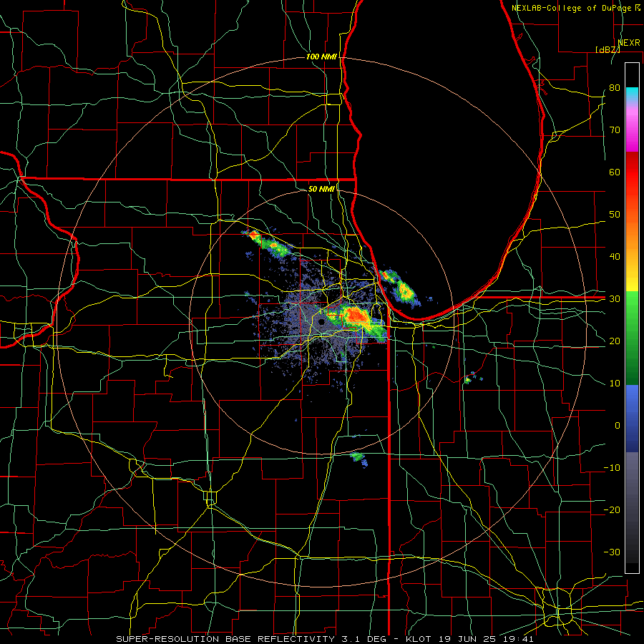Screen dimensions: 644x644
Task: Click the 100 NMI range ring label
Action: [x=321, y=57]
